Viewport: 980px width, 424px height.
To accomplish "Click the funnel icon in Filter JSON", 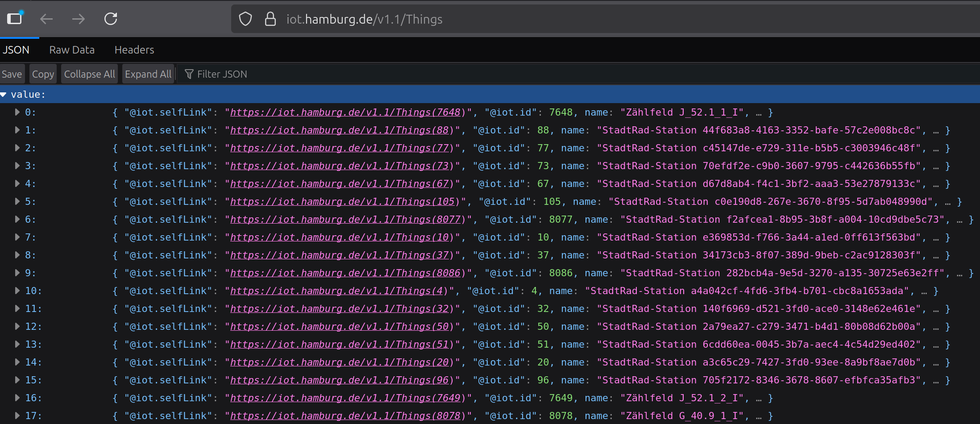I will [x=189, y=74].
